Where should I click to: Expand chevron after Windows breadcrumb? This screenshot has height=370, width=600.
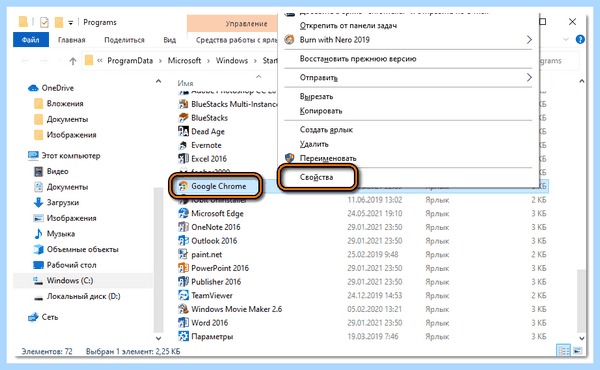point(255,61)
